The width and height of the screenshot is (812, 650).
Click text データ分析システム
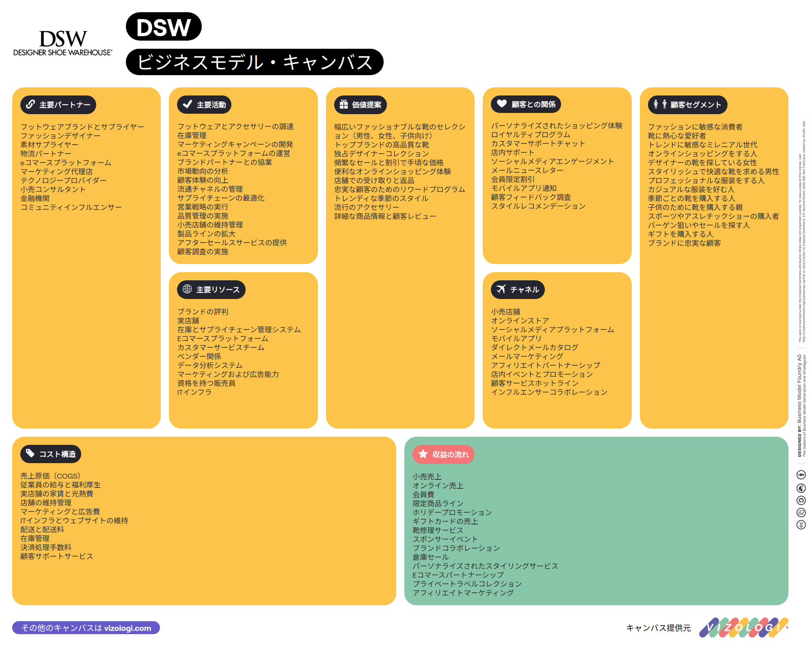pos(210,365)
